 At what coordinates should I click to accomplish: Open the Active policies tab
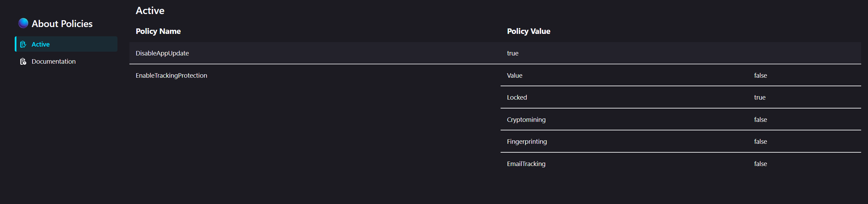point(66,44)
